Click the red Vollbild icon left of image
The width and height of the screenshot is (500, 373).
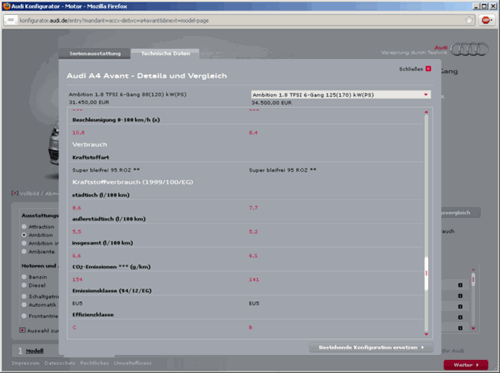click(x=14, y=193)
